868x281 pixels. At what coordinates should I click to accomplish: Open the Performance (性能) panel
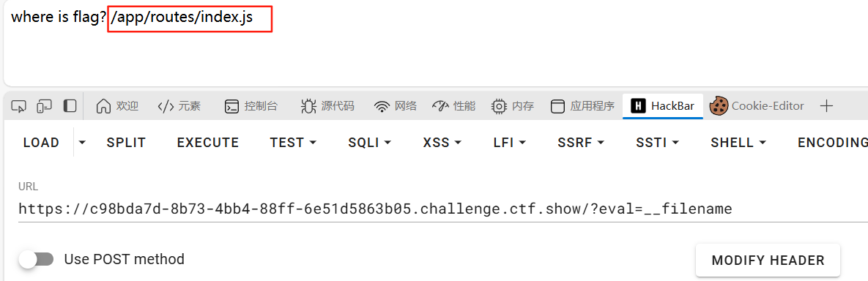point(453,106)
